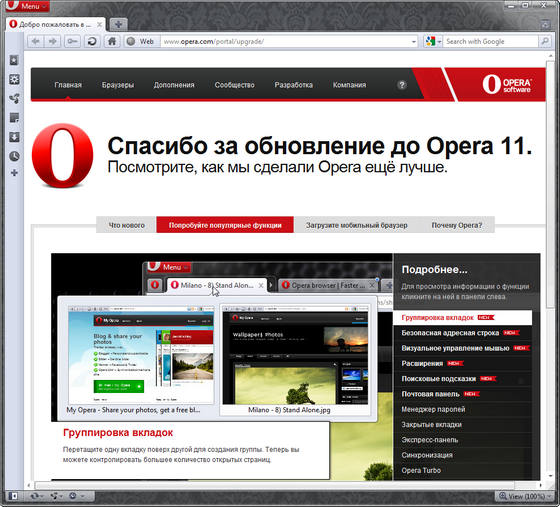Select Почтовая панель feature
Viewport: 560px width, 507px height.
click(x=462, y=394)
